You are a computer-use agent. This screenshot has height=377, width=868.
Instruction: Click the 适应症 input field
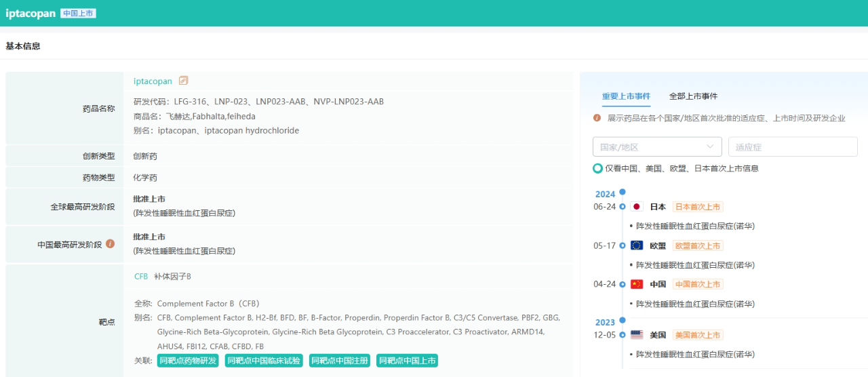(793, 146)
